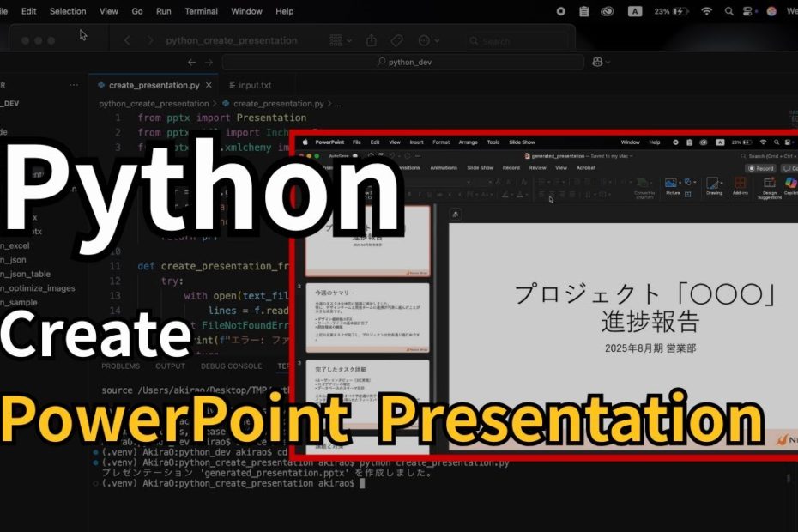Click the VS Code back navigation arrow

191,62
